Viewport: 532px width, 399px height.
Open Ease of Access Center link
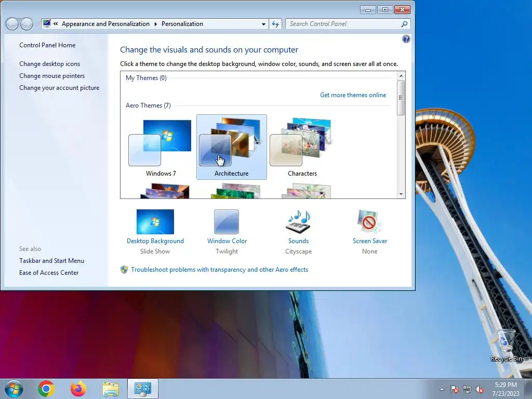[x=49, y=272]
